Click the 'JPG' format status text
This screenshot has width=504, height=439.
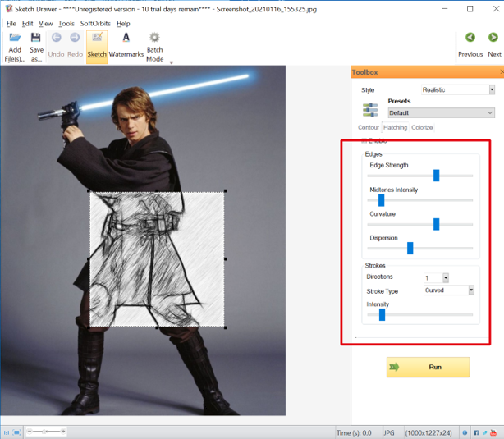[389, 433]
